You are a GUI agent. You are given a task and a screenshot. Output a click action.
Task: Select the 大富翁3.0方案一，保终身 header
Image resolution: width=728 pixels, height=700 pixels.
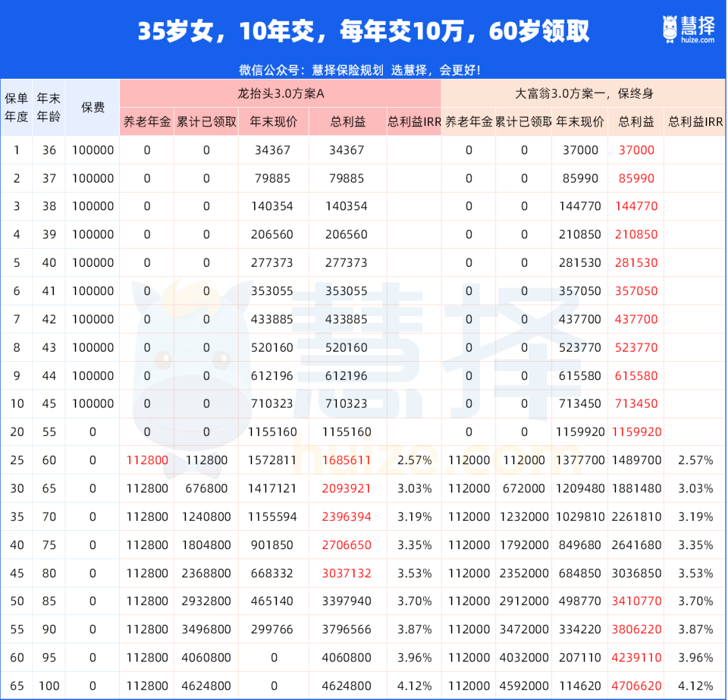(583, 94)
